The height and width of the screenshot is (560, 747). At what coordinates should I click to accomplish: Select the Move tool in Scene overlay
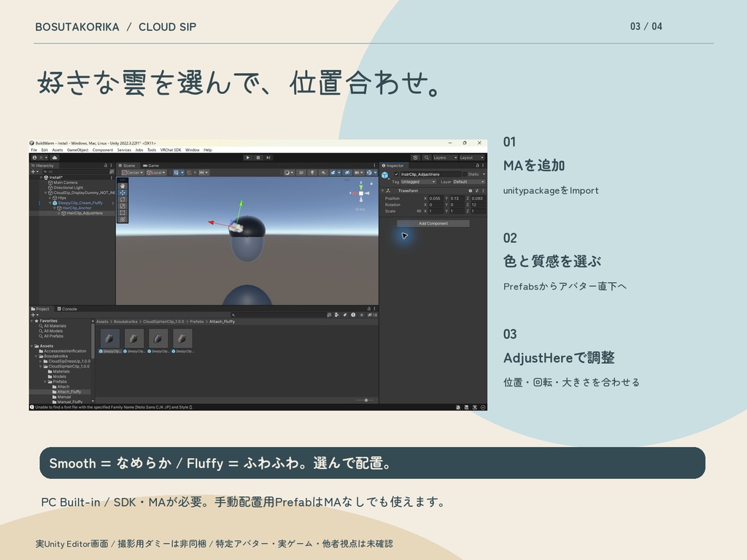point(123,192)
